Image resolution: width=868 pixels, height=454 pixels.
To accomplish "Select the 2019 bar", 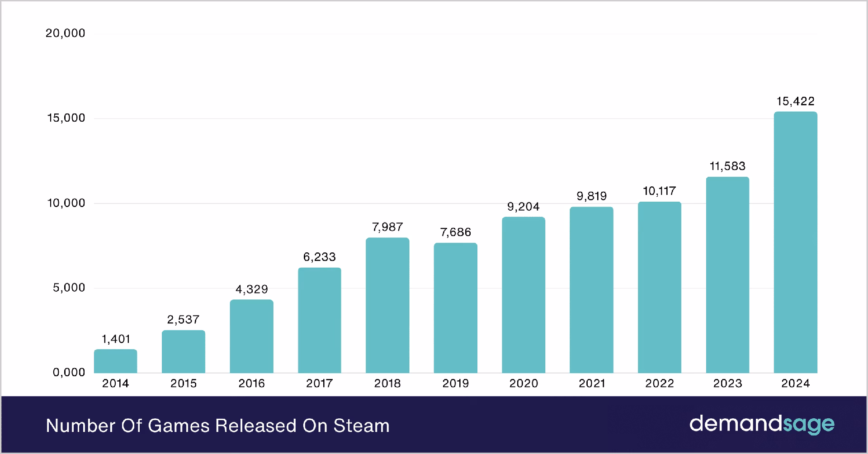I will tap(456, 308).
